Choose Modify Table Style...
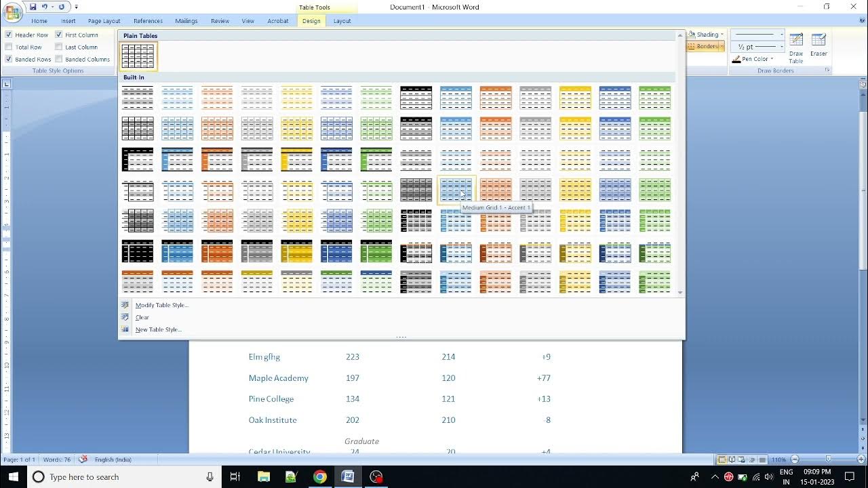This screenshot has height=488, width=868. coord(161,305)
